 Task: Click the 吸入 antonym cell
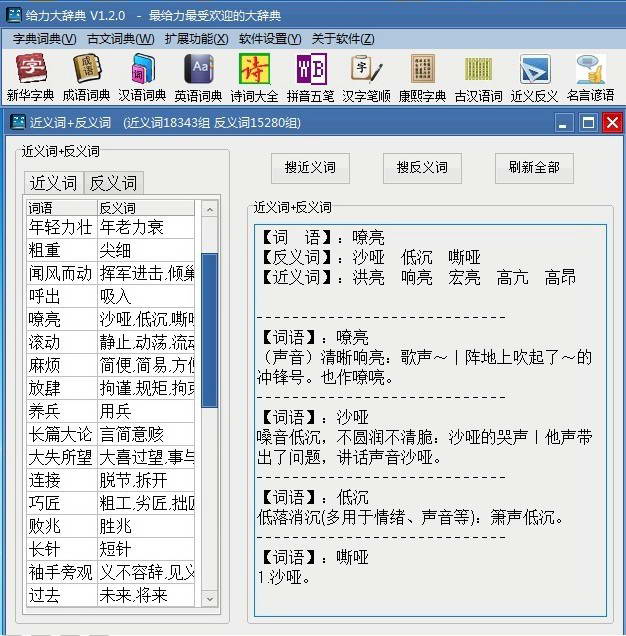(146, 296)
